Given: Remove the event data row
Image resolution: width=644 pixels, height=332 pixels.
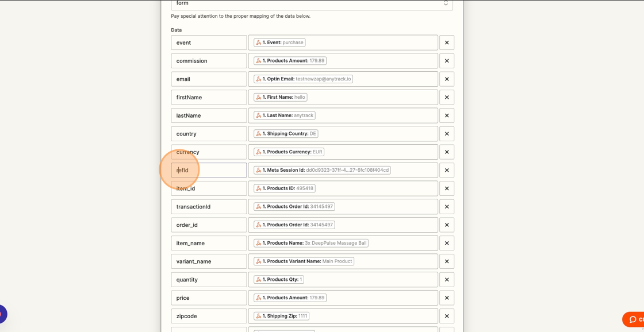Looking at the screenshot, I should (446, 43).
